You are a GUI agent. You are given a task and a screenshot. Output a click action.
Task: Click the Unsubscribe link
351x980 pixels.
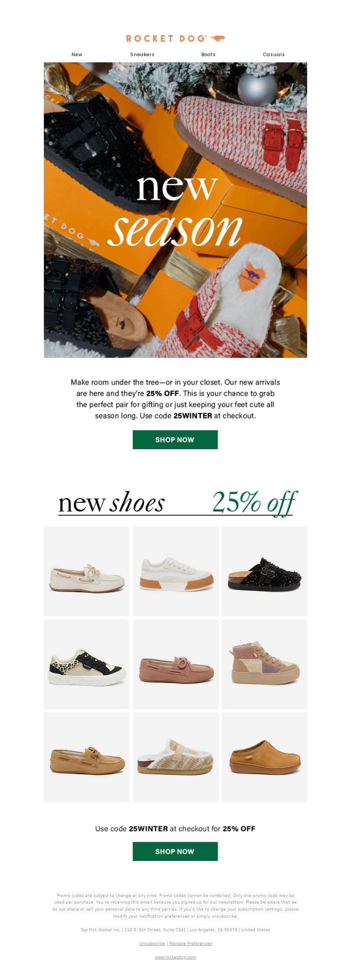point(152,943)
